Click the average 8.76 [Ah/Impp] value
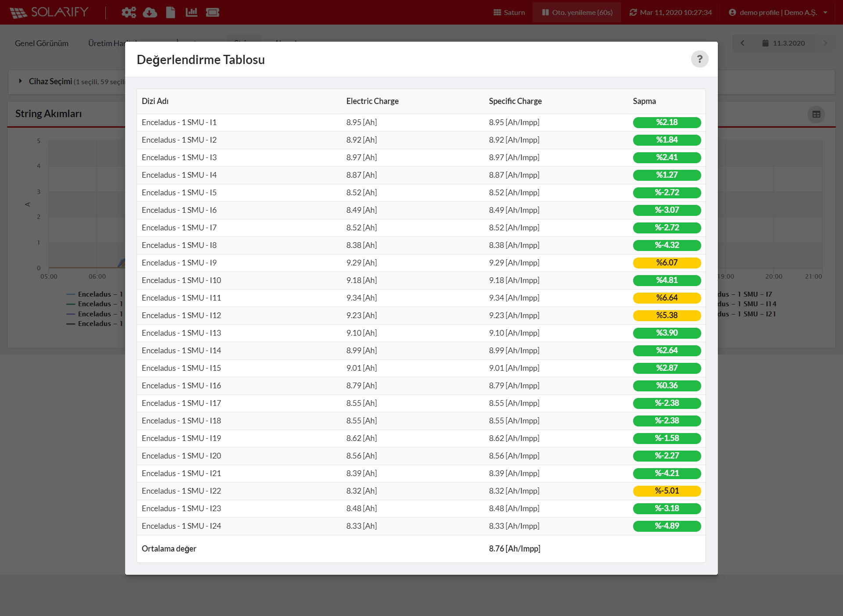This screenshot has height=616, width=843. click(x=515, y=548)
